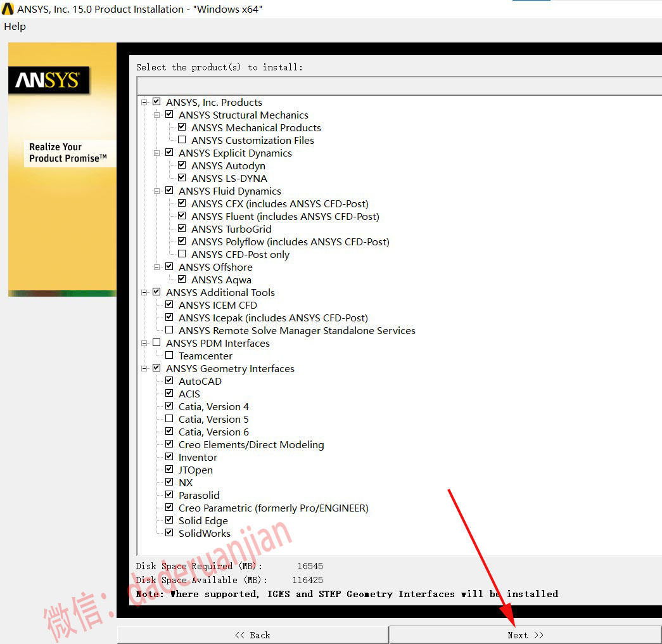Click the << Back button
This screenshot has width=662, height=644.
253,634
